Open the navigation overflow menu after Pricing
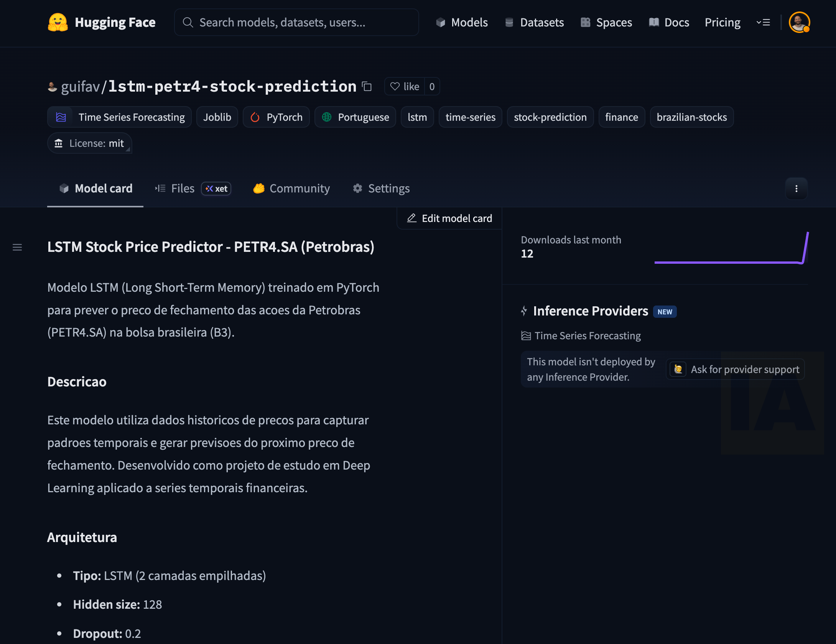 tap(763, 22)
